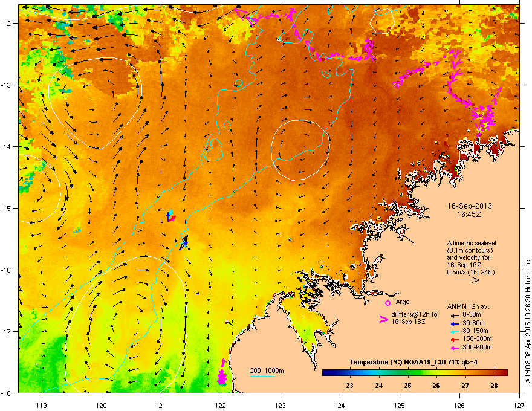This screenshot has width=532, height=411.
Task: Click the longitude axis label '126'
Action: click(x=459, y=405)
